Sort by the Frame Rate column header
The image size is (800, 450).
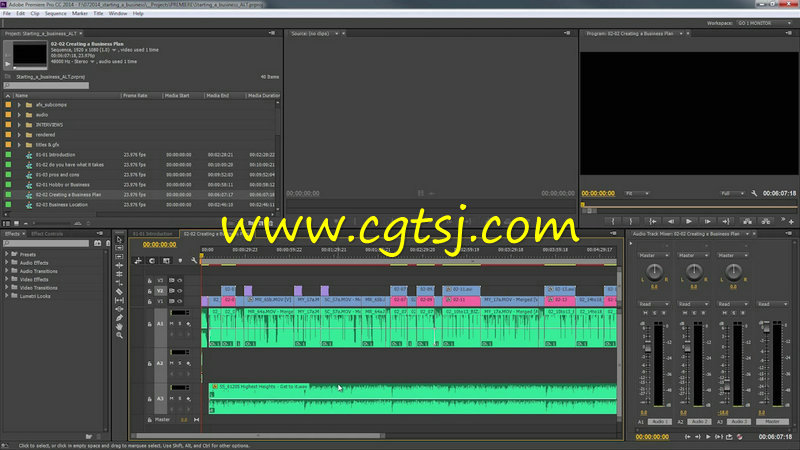point(135,95)
